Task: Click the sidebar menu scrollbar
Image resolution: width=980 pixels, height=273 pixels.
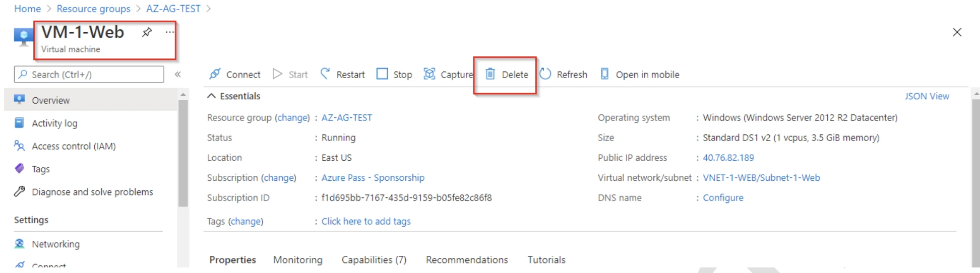Action: [183, 153]
